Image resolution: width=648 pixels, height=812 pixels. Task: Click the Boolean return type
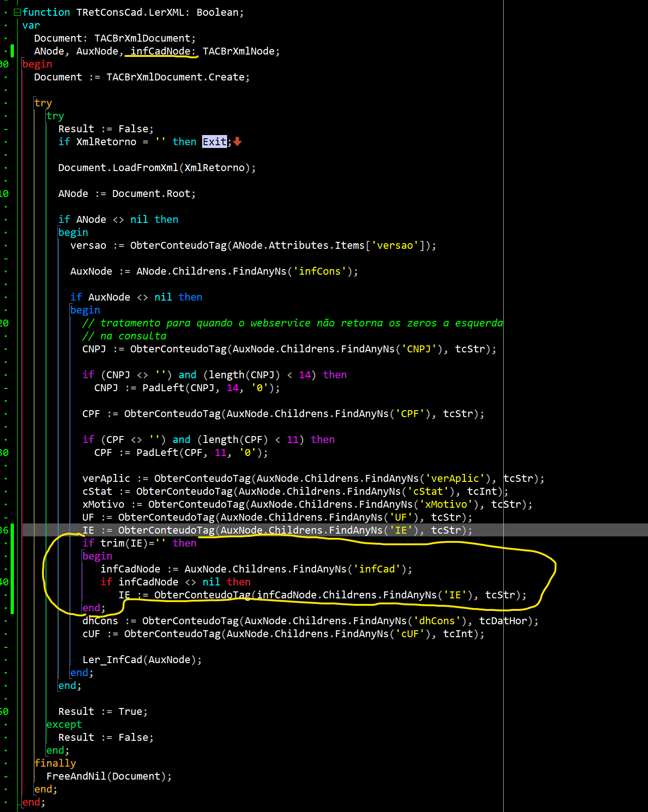pos(217,12)
